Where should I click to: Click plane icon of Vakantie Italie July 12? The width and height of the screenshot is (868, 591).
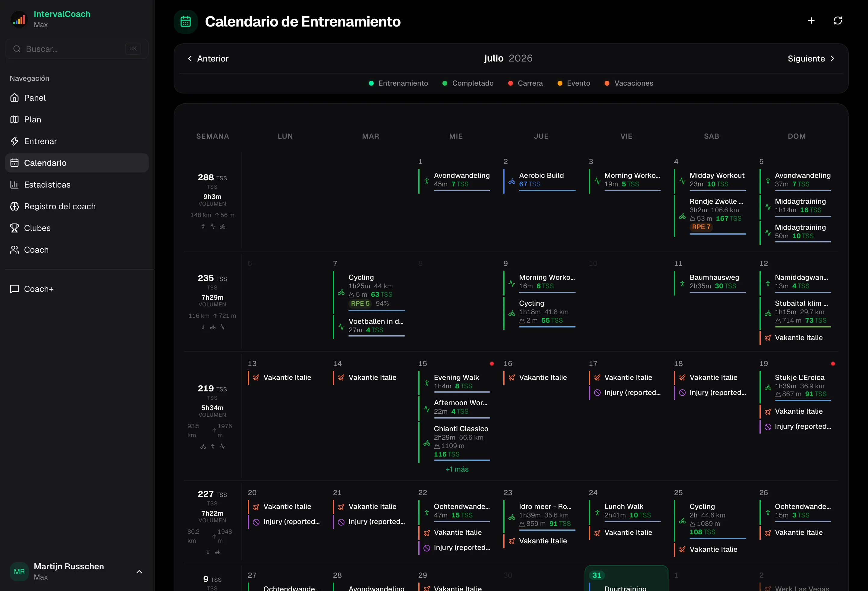[x=768, y=338]
